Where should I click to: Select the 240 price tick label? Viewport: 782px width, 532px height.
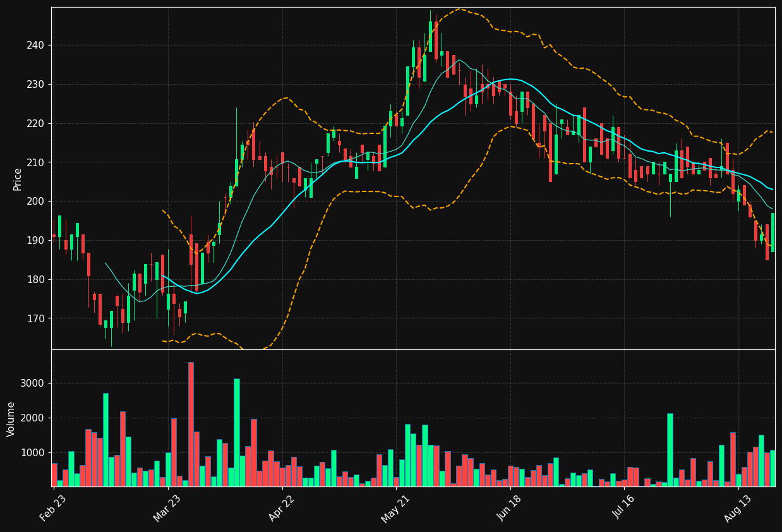[x=35, y=45]
